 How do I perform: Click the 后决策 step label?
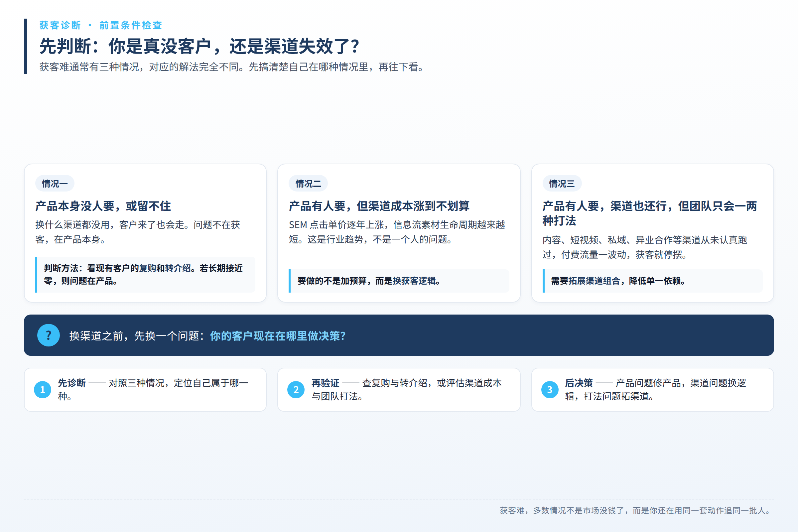(x=579, y=383)
